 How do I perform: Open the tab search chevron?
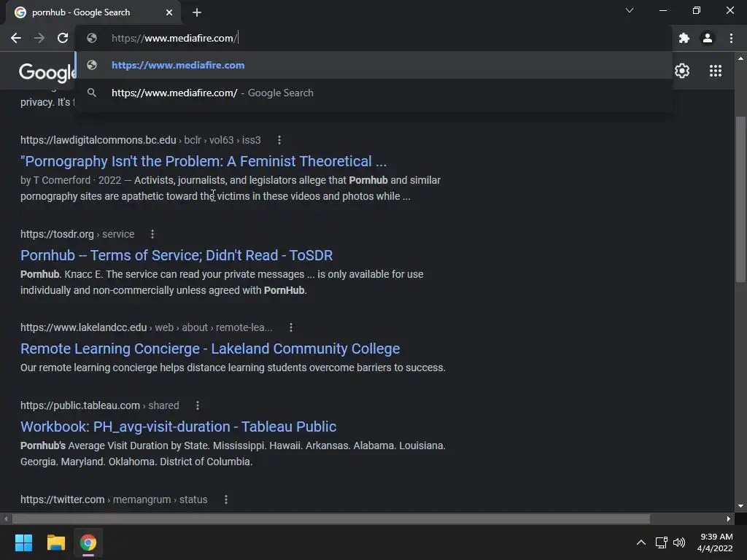pyautogui.click(x=630, y=10)
